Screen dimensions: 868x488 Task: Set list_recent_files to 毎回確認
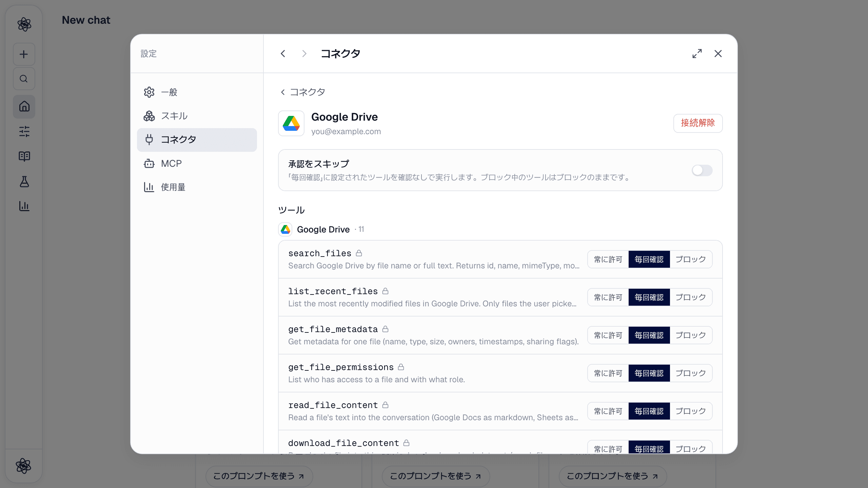(649, 297)
